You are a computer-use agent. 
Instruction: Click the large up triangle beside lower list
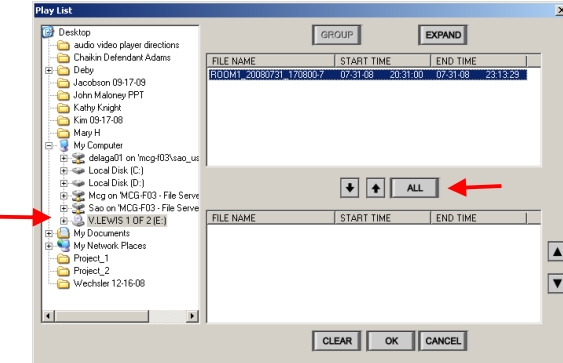(556, 252)
